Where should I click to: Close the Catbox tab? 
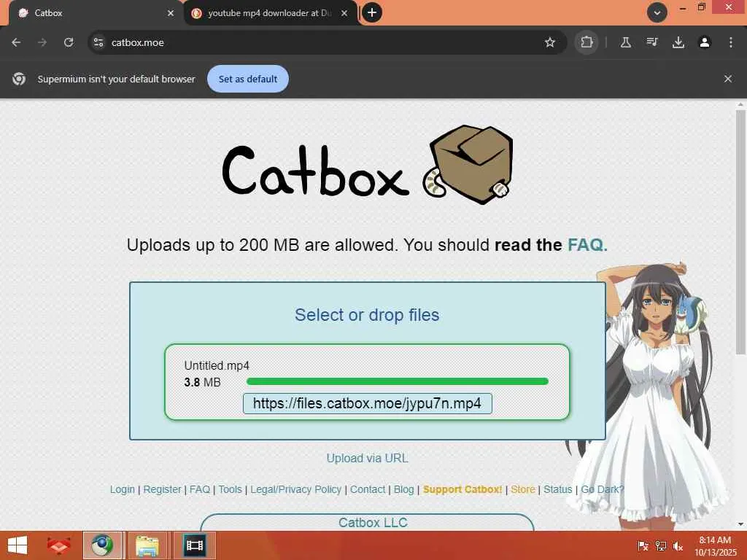171,13
